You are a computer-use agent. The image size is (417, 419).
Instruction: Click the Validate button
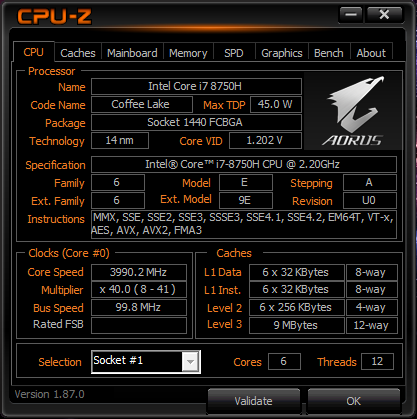(x=253, y=400)
